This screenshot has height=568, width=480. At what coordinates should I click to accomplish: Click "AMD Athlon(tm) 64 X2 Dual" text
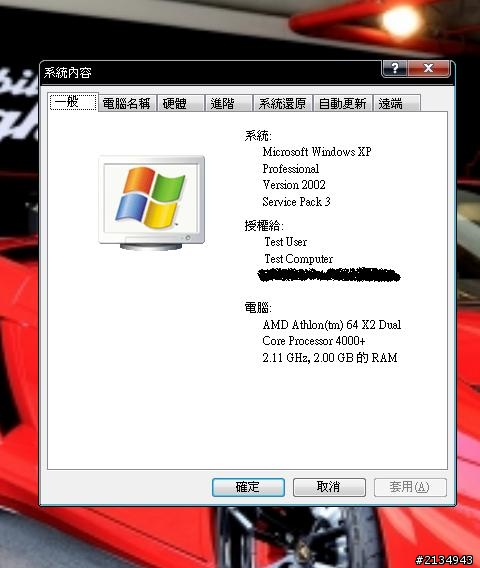click(x=332, y=324)
